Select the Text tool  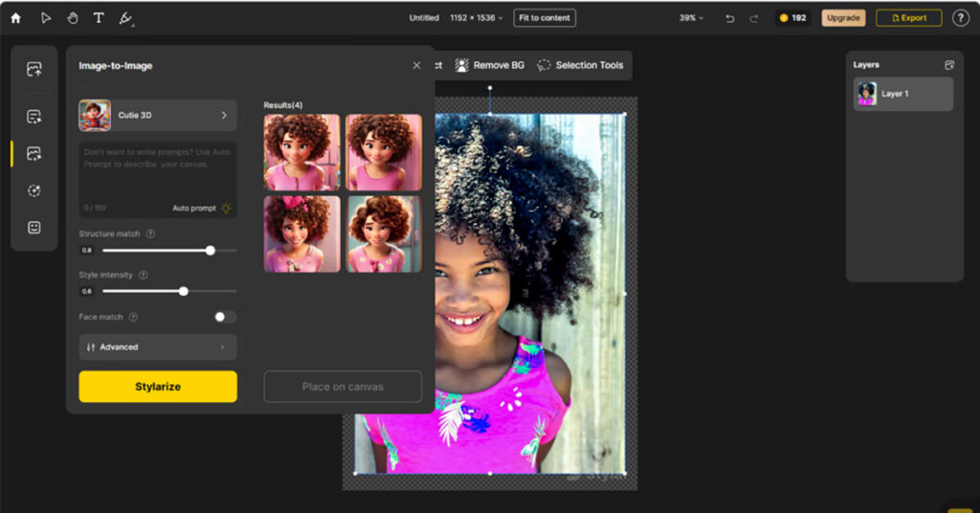(99, 18)
